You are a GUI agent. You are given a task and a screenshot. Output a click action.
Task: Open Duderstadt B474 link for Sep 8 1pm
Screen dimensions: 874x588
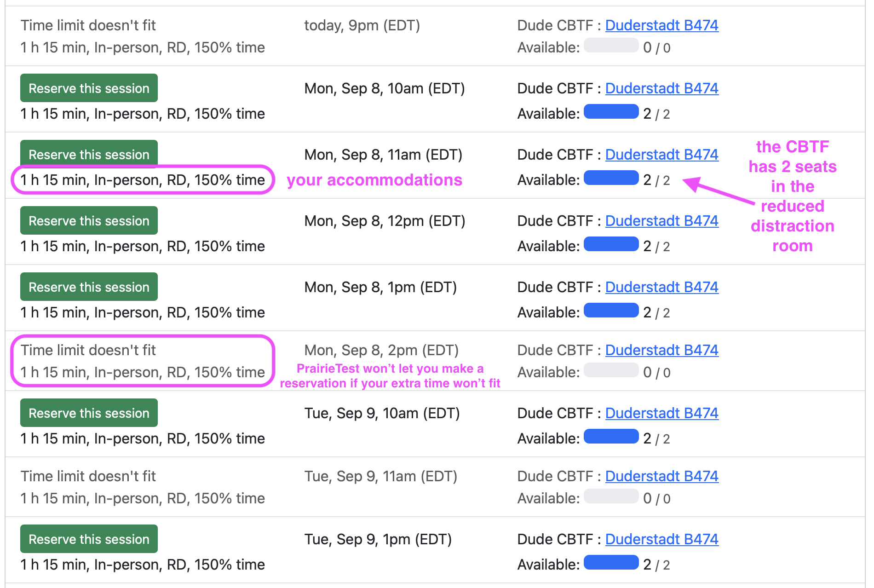click(661, 287)
